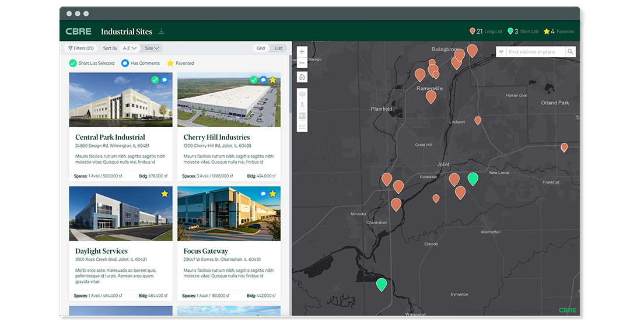Select the map measurement compass tool

[302, 105]
